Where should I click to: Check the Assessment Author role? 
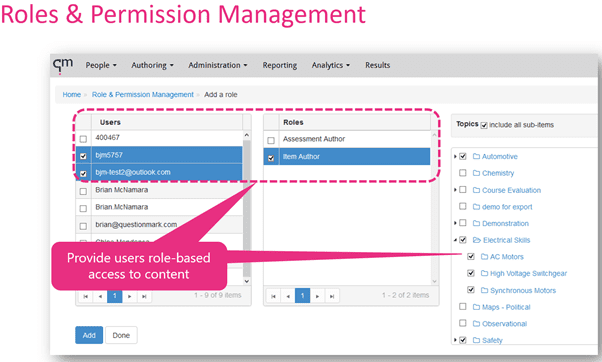(x=271, y=140)
